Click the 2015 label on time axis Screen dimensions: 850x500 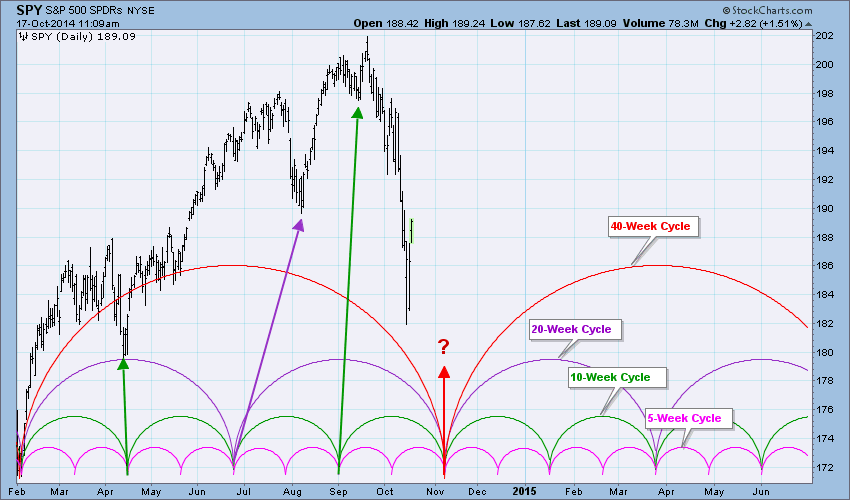[525, 491]
